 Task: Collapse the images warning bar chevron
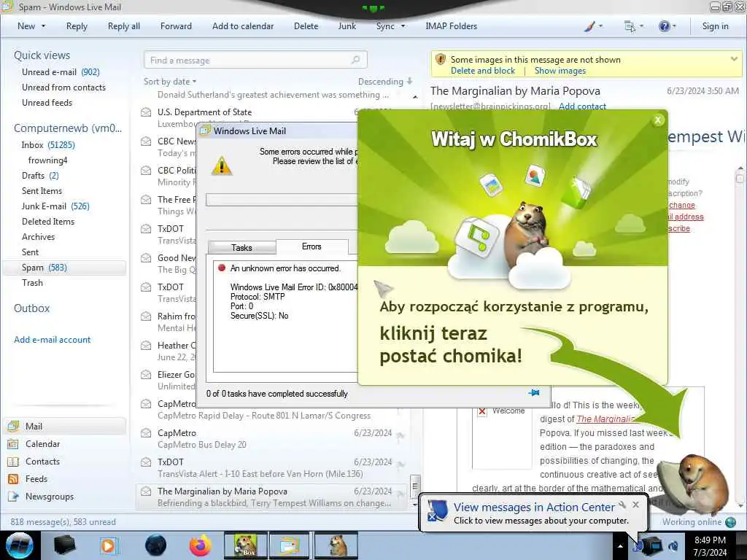(734, 59)
